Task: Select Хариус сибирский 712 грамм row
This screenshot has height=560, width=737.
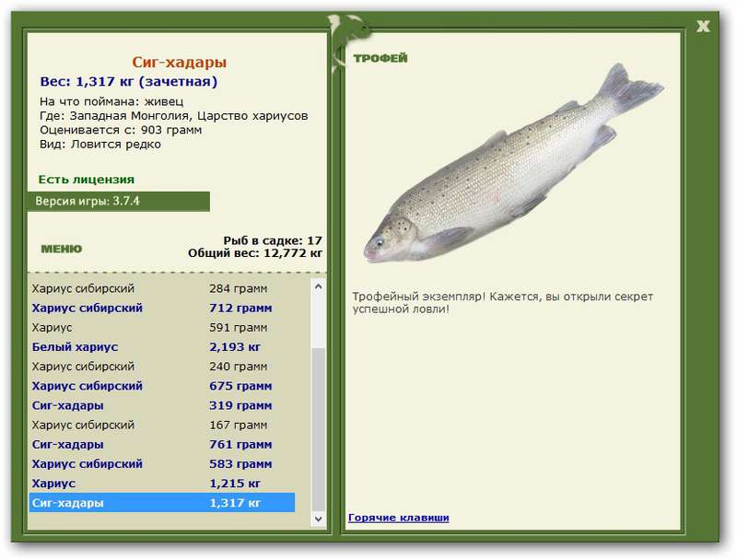Action: click(x=162, y=309)
